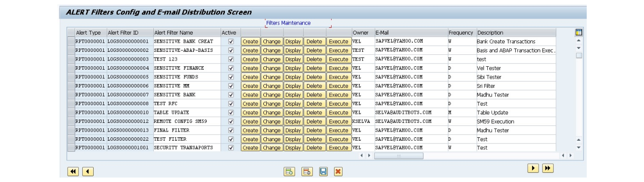Toggle the Active checkbox for TEST RFC
Image resolution: width=644 pixels, height=182 pixels.
click(231, 104)
